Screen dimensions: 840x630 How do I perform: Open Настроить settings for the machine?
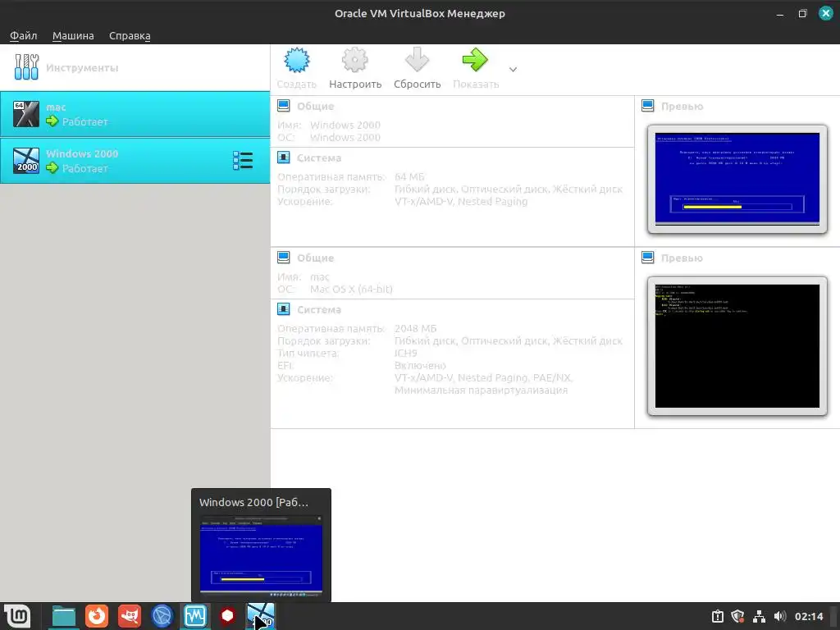click(355, 68)
